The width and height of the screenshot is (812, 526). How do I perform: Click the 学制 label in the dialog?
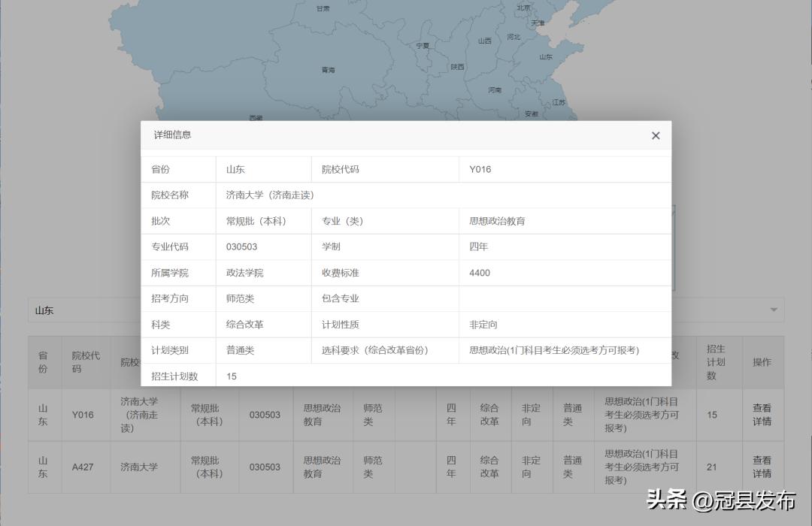click(x=331, y=247)
